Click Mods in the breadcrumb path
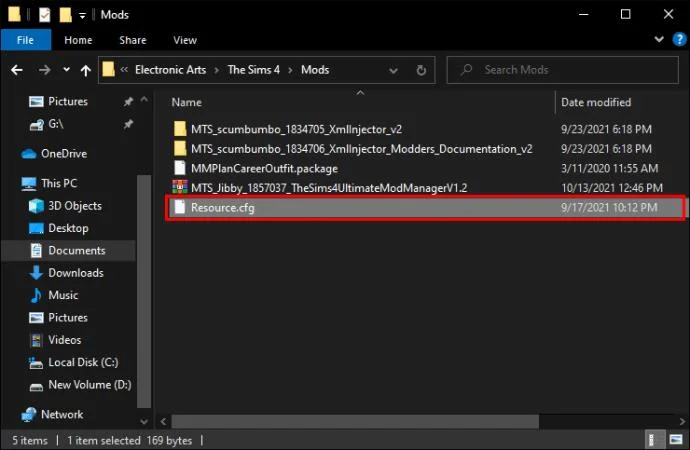 (x=315, y=70)
